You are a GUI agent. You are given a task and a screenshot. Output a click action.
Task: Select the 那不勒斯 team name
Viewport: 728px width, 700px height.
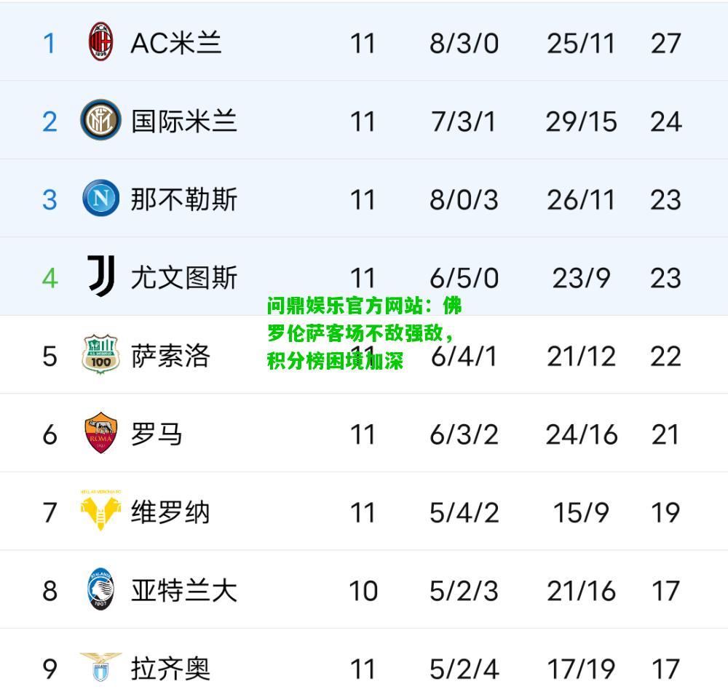pos(184,199)
